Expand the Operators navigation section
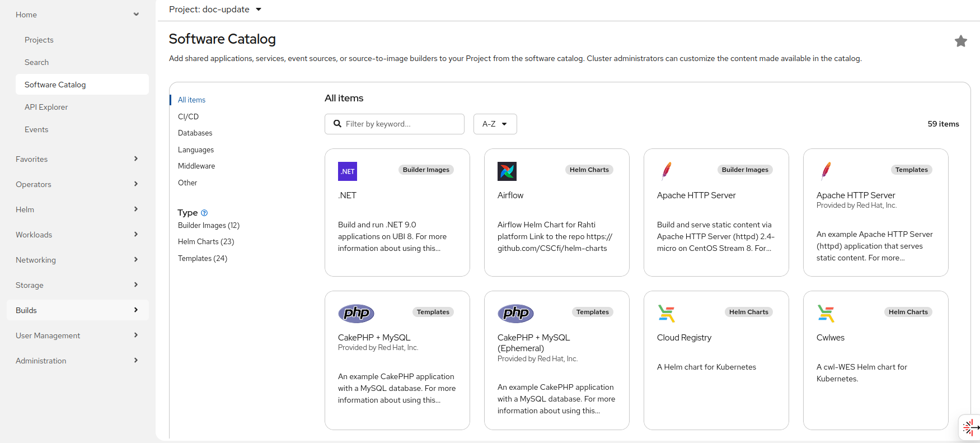This screenshot has height=443, width=980. tap(77, 184)
